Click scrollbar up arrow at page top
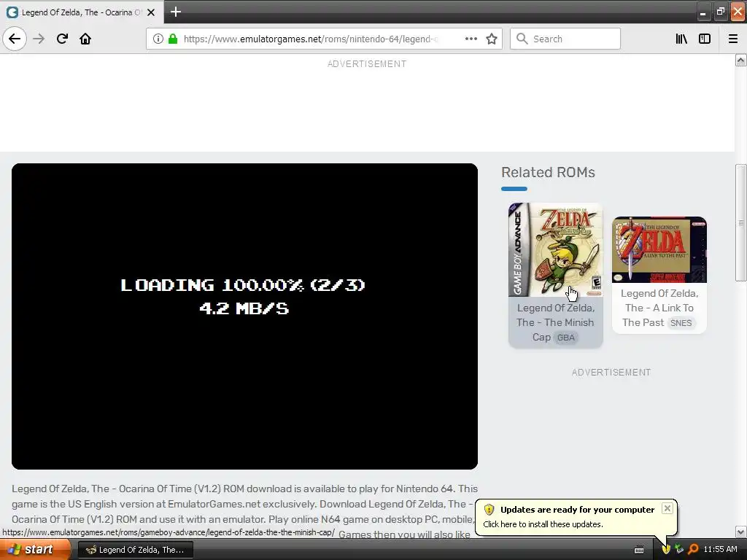This screenshot has height=560, width=747. (x=740, y=60)
